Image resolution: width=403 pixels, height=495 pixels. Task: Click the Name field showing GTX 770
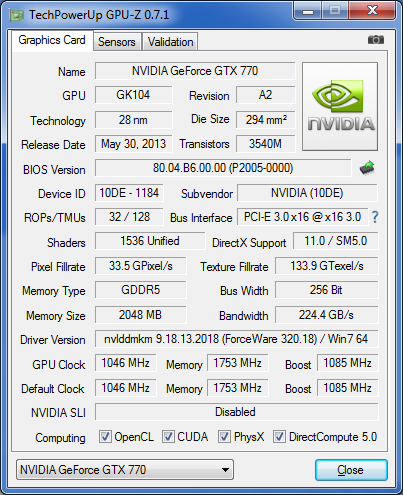click(x=195, y=71)
